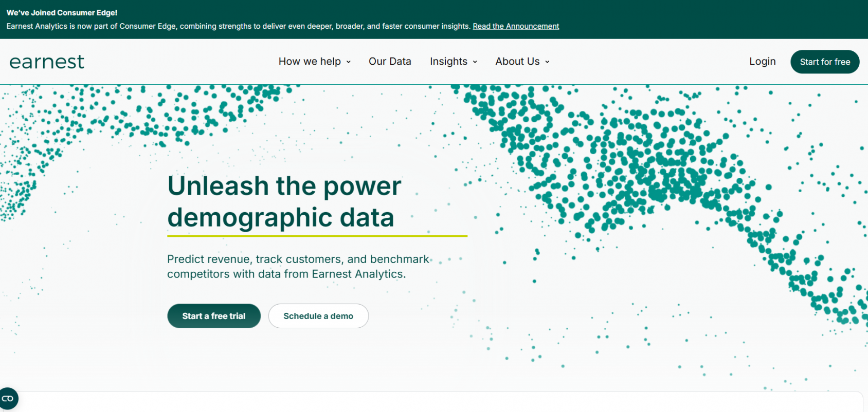The image size is (868, 412).
Task: Click the Start for free button
Action: coord(825,62)
